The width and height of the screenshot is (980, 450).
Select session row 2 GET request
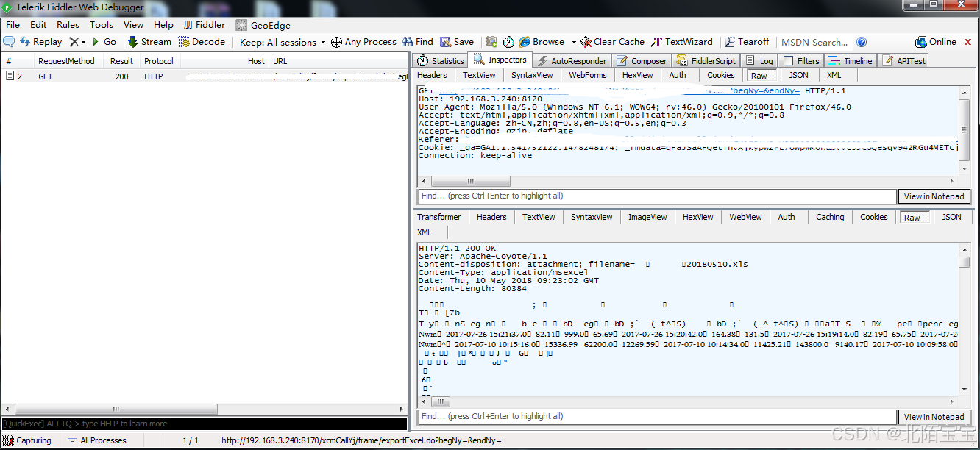coord(204,76)
